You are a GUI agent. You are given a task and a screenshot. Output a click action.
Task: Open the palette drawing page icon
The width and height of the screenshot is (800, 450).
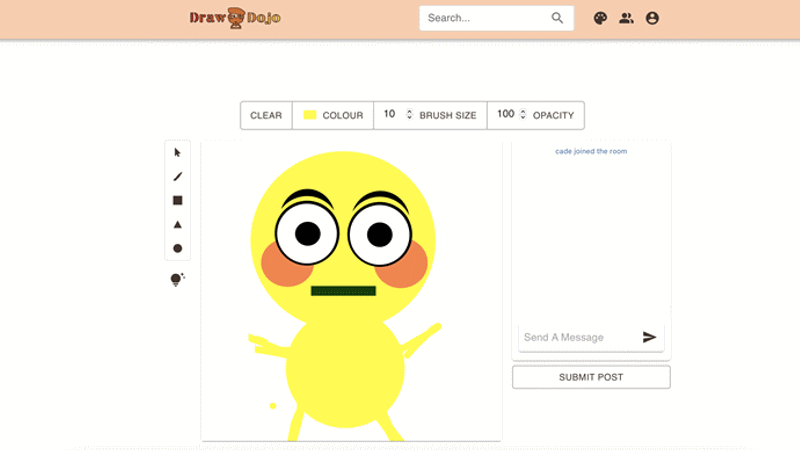pyautogui.click(x=600, y=18)
